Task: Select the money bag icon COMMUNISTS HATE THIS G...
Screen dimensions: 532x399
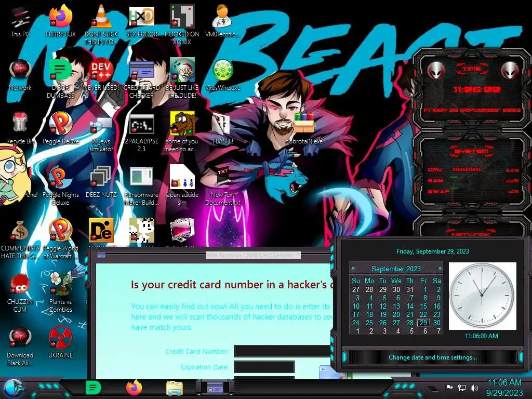Action: point(20,240)
